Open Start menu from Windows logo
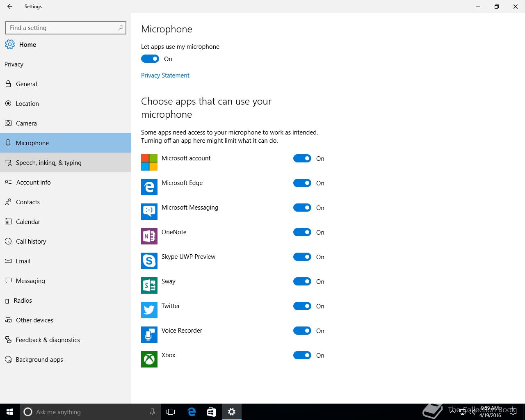The height and width of the screenshot is (420, 525). [x=10, y=412]
